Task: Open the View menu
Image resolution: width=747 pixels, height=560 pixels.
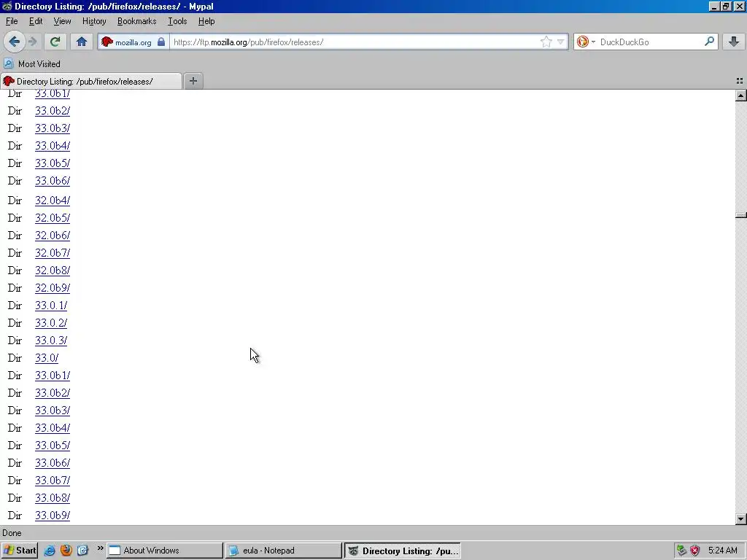Action: [62, 21]
